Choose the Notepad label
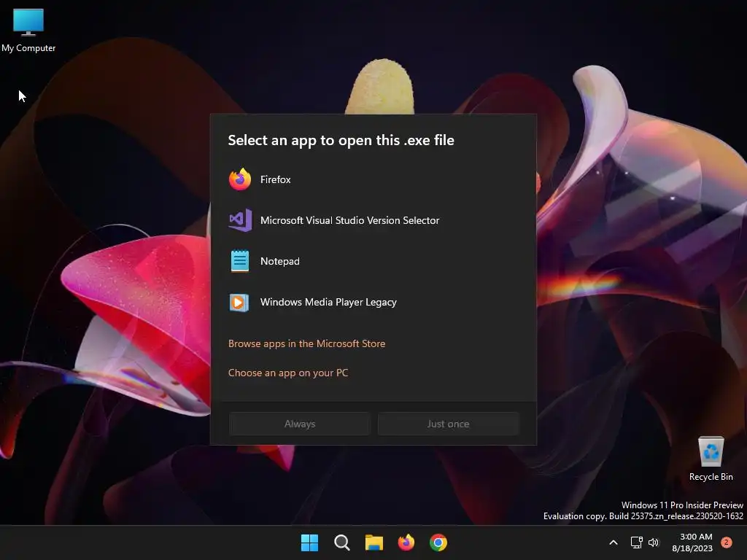The image size is (747, 560). point(279,262)
